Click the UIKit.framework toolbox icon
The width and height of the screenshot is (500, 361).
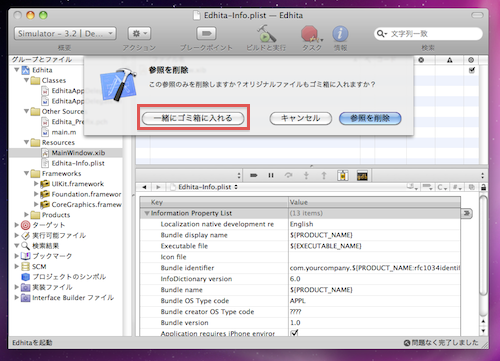[45, 184]
